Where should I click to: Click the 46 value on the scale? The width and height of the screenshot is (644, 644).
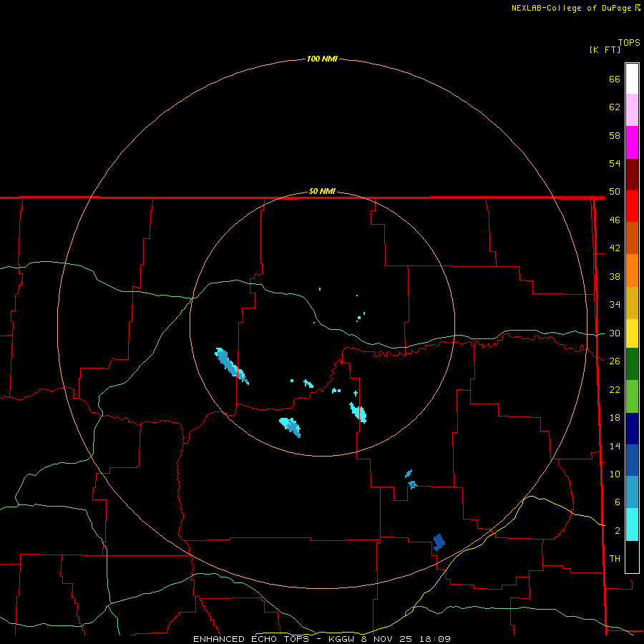615,220
